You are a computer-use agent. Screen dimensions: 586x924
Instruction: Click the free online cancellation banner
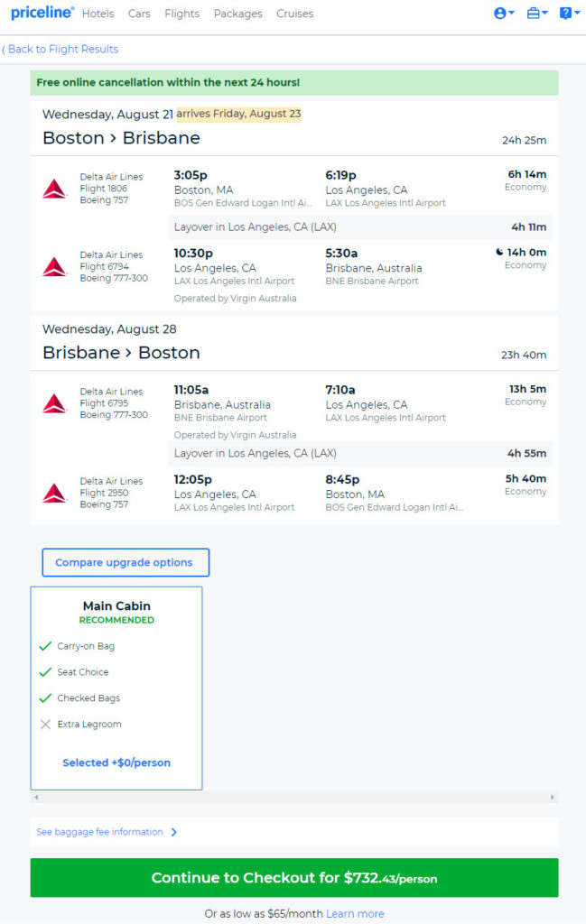pyautogui.click(x=294, y=82)
